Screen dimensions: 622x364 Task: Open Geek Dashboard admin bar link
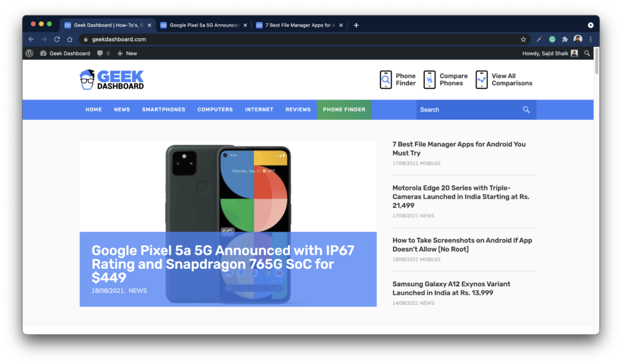[x=65, y=53]
